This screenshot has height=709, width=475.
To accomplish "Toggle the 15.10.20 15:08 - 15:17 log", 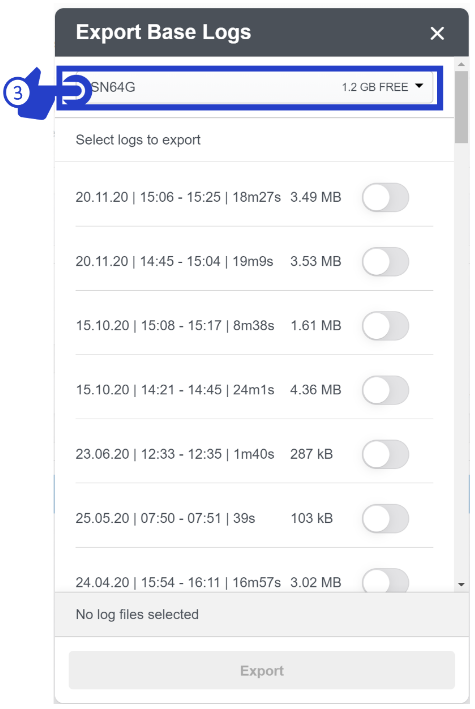I will [385, 326].
